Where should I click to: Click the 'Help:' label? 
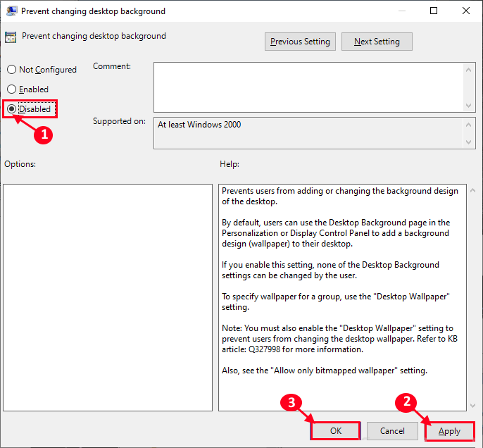(x=230, y=164)
